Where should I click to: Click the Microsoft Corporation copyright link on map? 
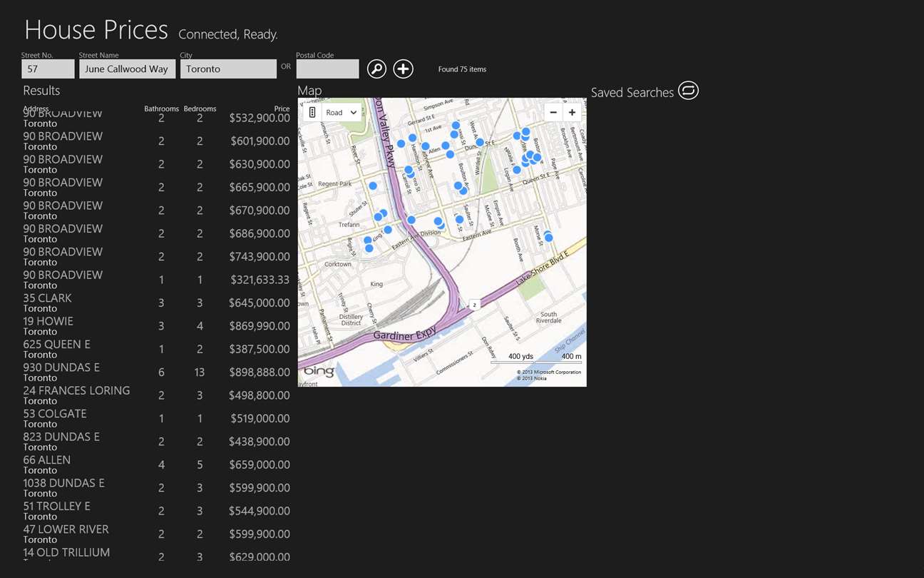tap(549, 372)
